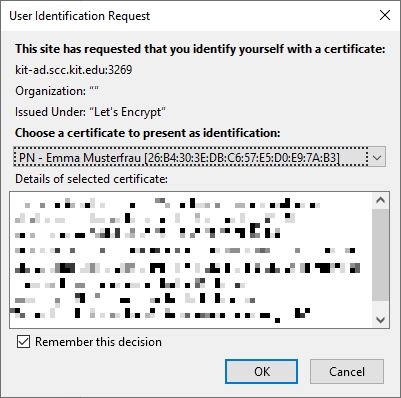Open the certificate selection dropdown for Emma Musterfrau
The height and width of the screenshot is (398, 401).
pyautogui.click(x=199, y=157)
